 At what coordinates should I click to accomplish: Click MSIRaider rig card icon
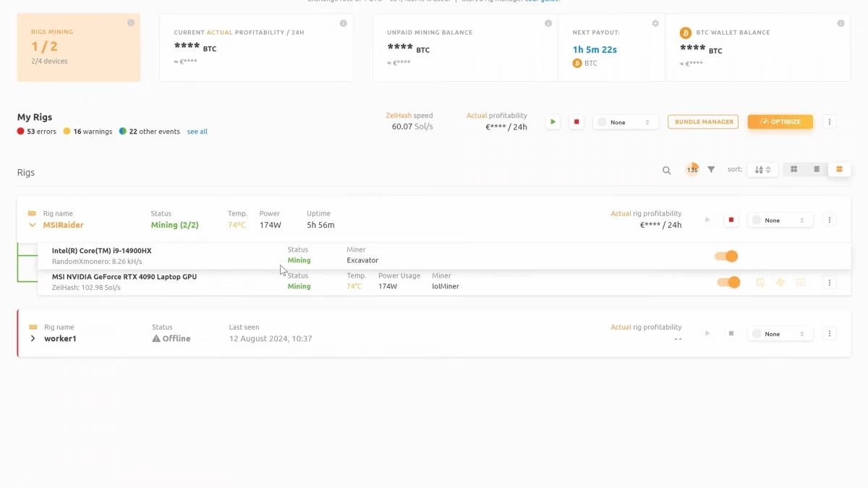tap(32, 213)
